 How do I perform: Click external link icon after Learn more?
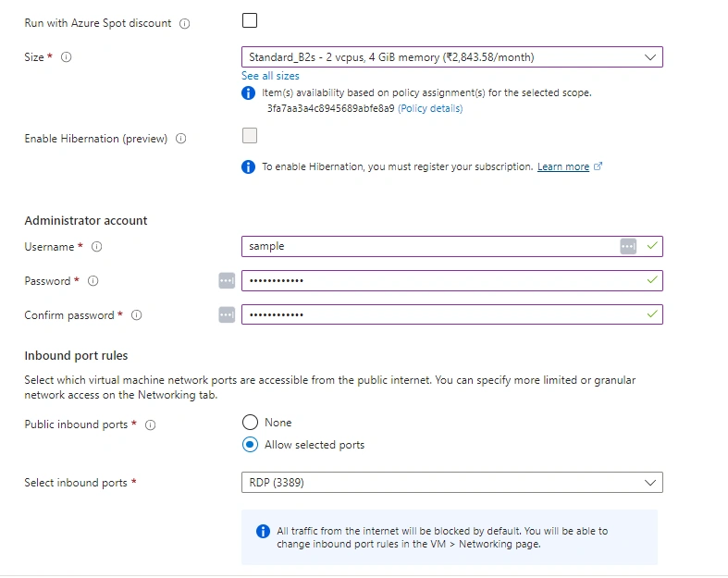tap(598, 166)
